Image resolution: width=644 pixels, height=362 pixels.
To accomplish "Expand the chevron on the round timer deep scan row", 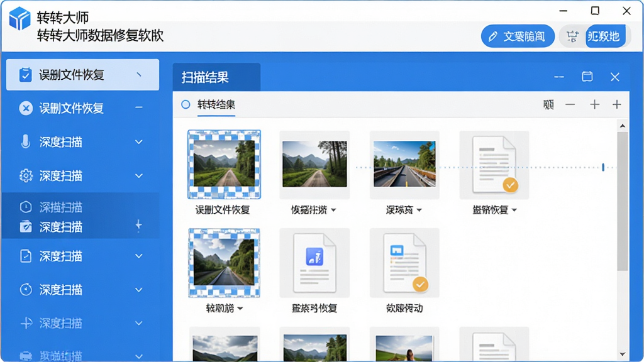I will (x=139, y=290).
